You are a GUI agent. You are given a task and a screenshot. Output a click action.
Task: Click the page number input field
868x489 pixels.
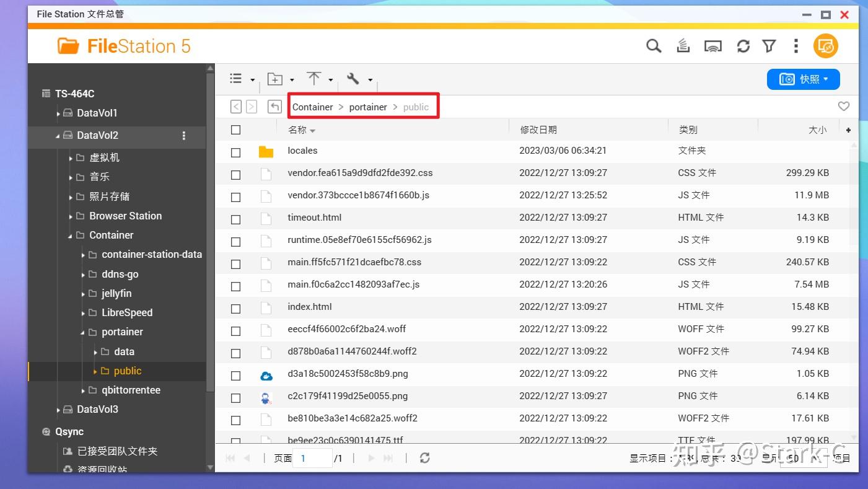(313, 457)
